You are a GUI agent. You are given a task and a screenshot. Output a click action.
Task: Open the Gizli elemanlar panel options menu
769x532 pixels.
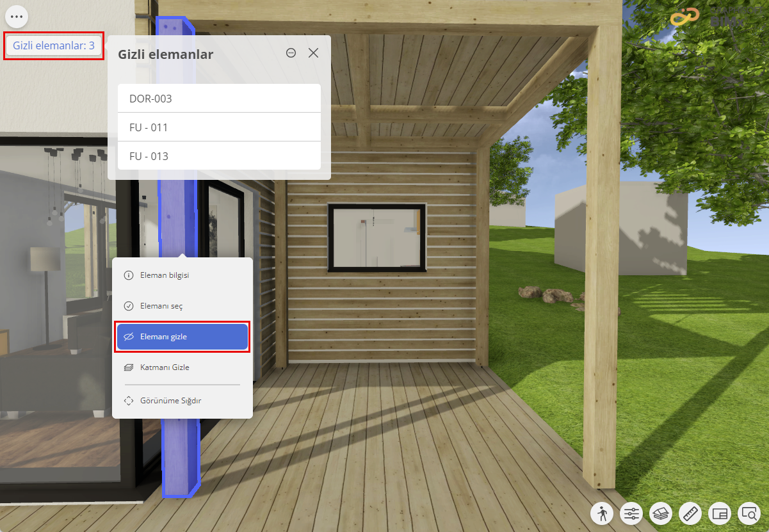coord(291,53)
